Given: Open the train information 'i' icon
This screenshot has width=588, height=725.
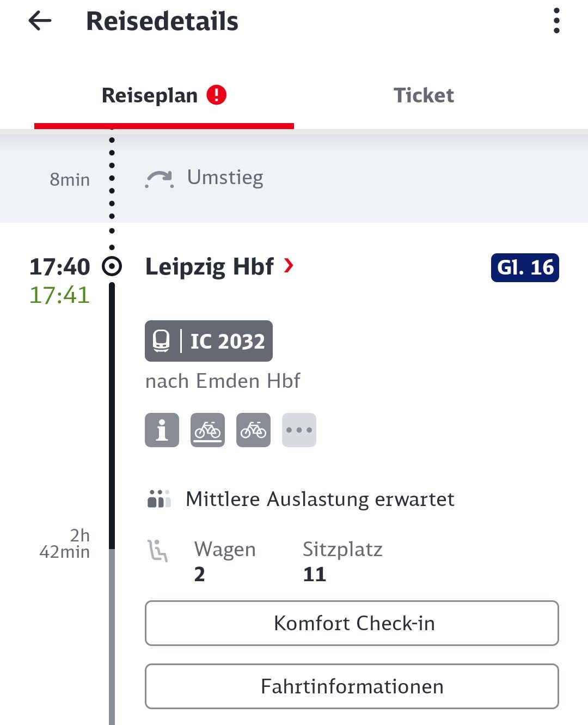Looking at the screenshot, I should (162, 430).
